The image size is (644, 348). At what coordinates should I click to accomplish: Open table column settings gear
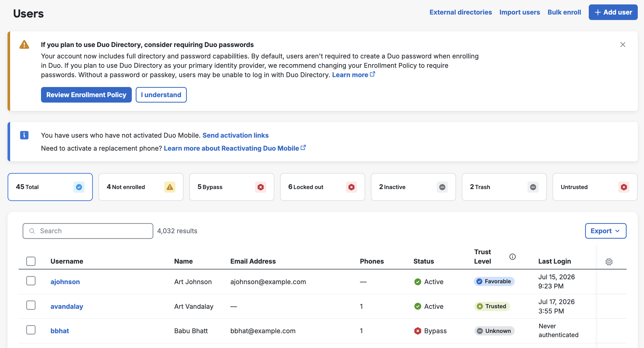[x=609, y=262]
